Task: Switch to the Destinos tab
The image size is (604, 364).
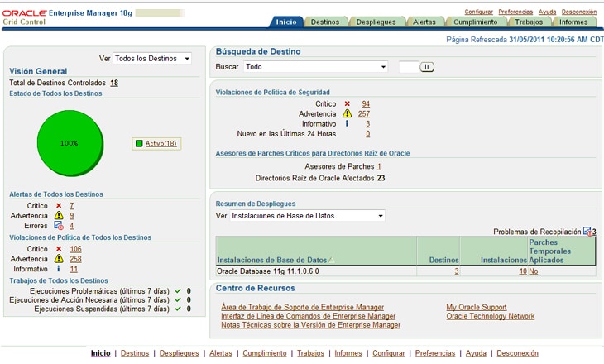Action: pos(325,22)
